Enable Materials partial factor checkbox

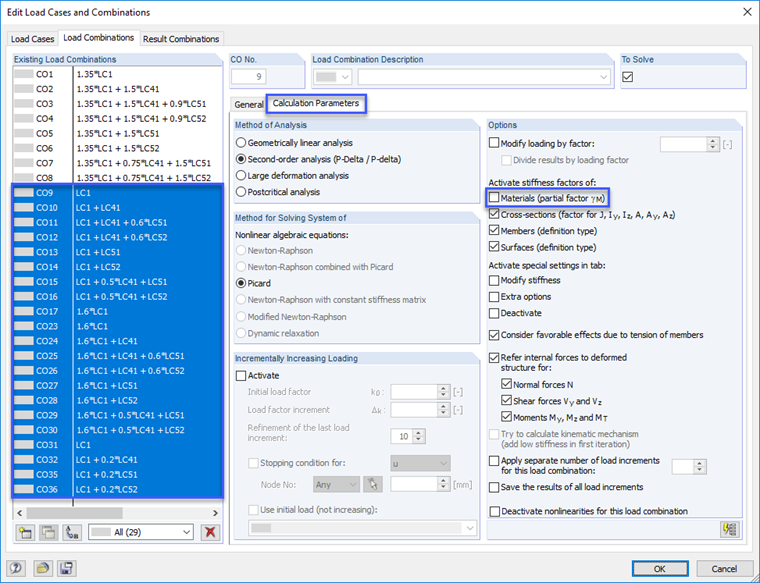click(494, 198)
